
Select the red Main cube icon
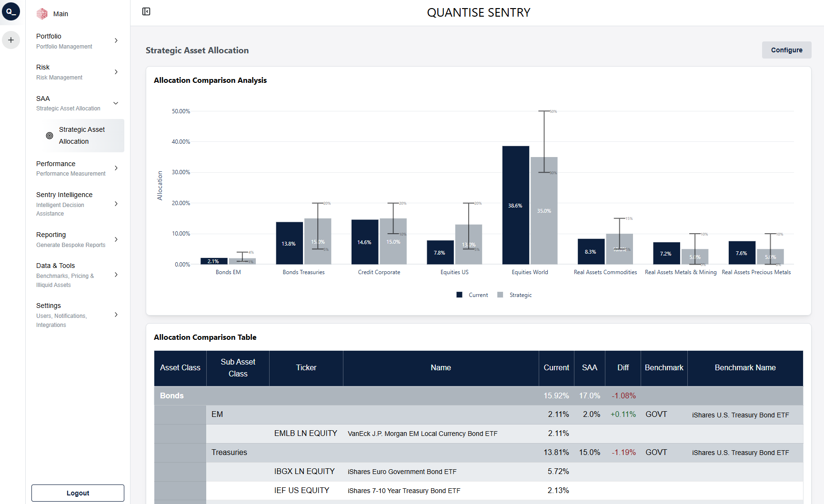[x=42, y=13]
